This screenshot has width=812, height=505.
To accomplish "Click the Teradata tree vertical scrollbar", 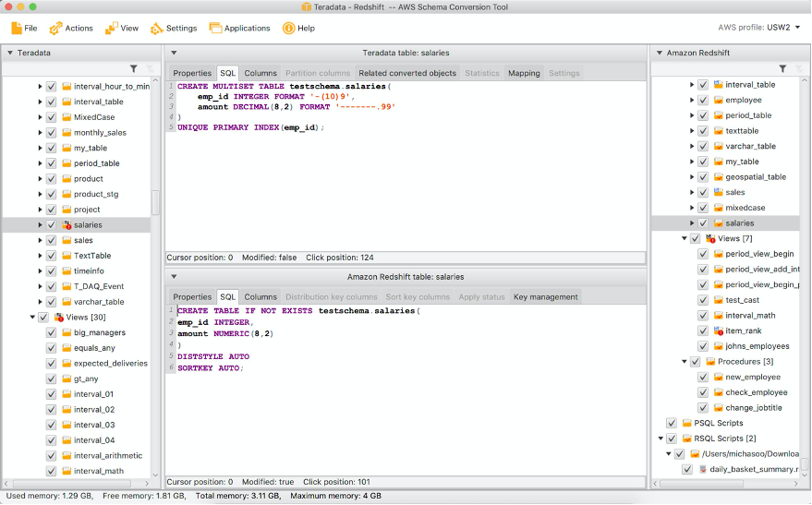I will [156, 203].
